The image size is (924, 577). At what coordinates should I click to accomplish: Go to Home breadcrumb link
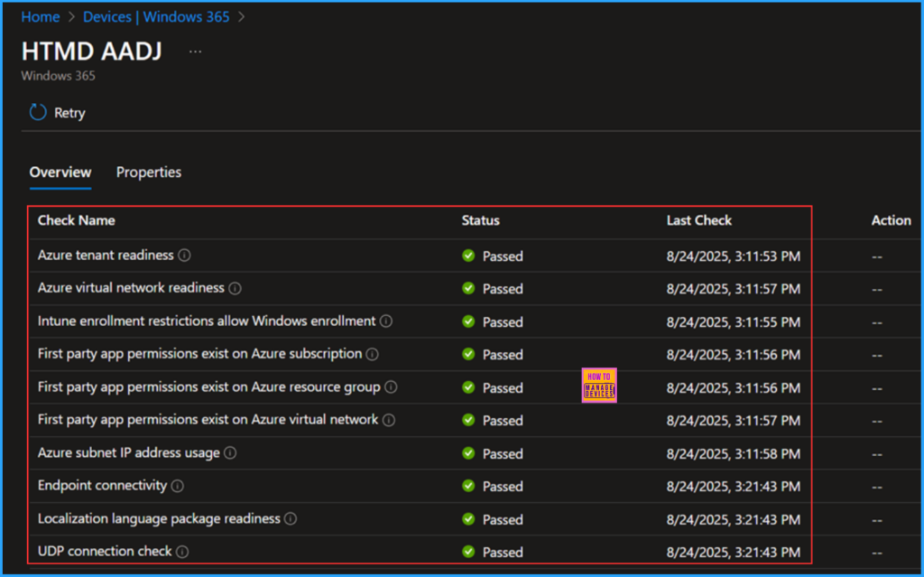[x=40, y=16]
